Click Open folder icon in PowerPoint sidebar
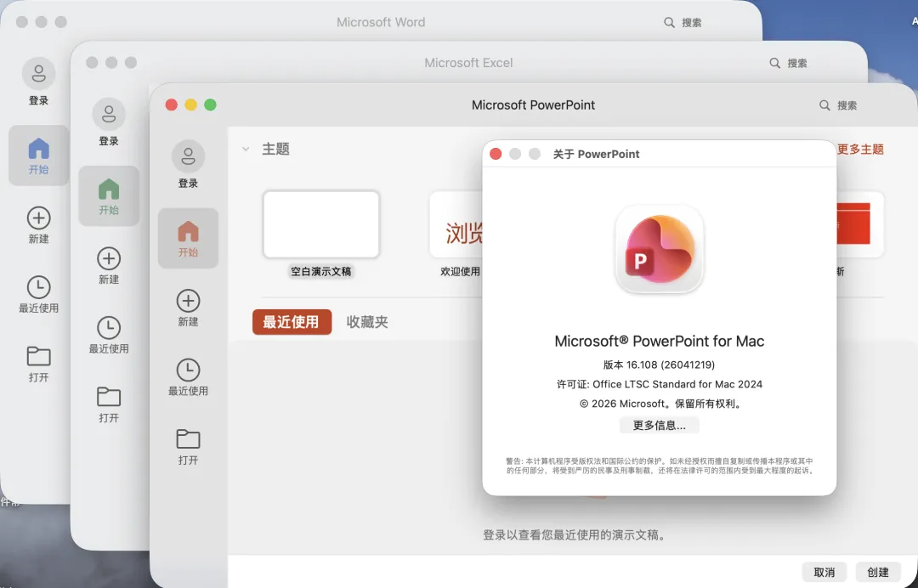The image size is (918, 588). [188, 438]
